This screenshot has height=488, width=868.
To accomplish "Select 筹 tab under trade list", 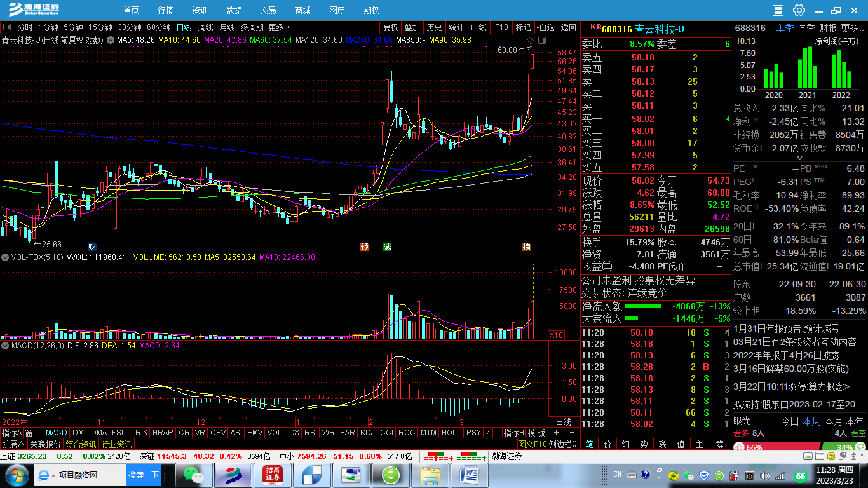I will point(720,444).
